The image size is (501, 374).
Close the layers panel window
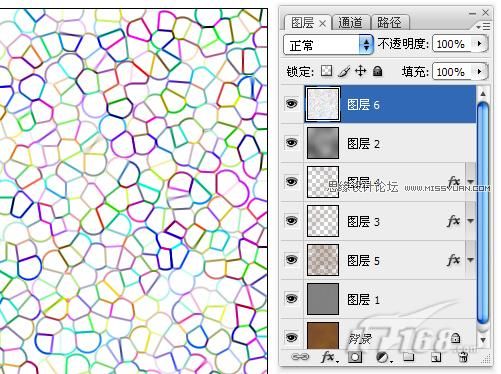(x=485, y=13)
